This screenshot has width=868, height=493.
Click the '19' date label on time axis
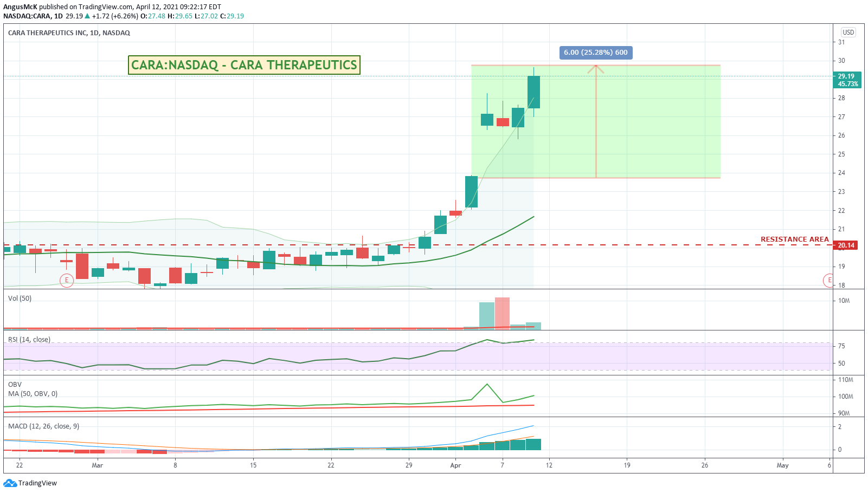(627, 465)
